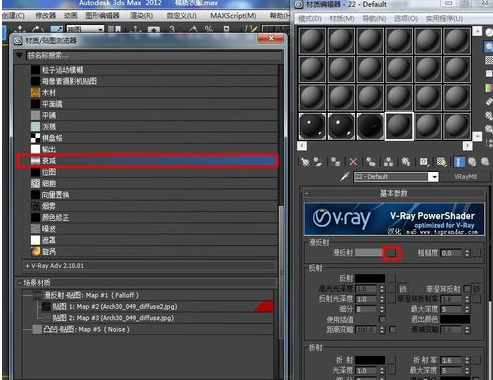This screenshot has width=493, height=380.
Task: Open MAXScript(M) menu in 3ds Max
Action: point(233,16)
